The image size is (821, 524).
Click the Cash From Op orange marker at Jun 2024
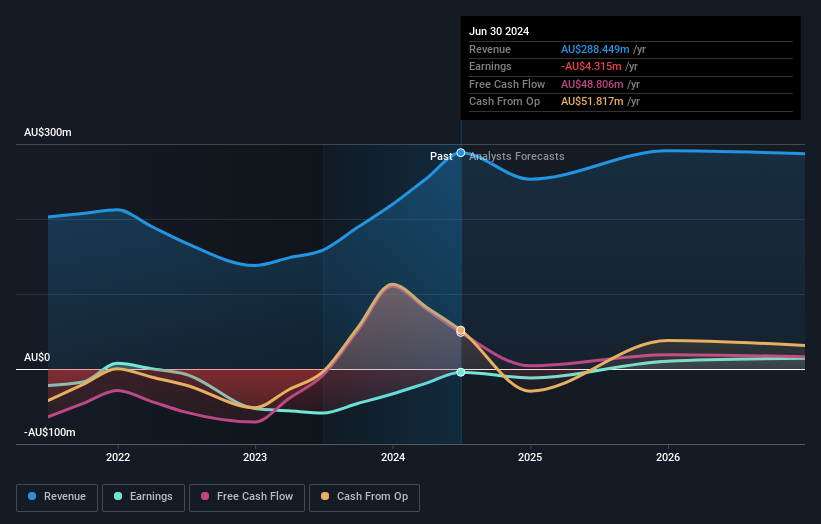(x=461, y=330)
